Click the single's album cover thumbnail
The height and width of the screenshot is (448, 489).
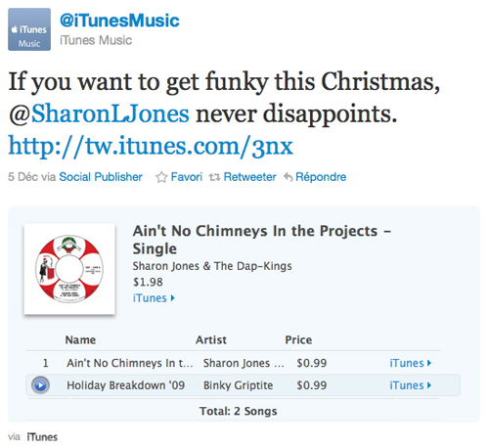(x=69, y=269)
